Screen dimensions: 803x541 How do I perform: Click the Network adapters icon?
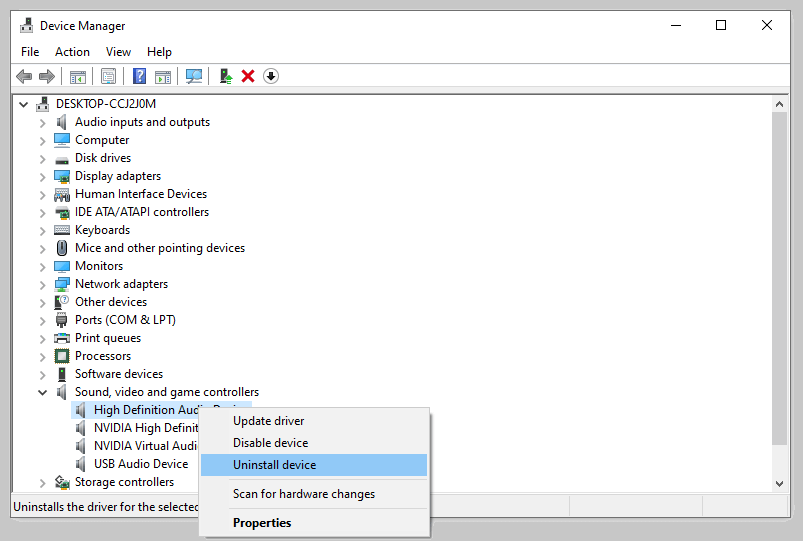[x=61, y=284]
